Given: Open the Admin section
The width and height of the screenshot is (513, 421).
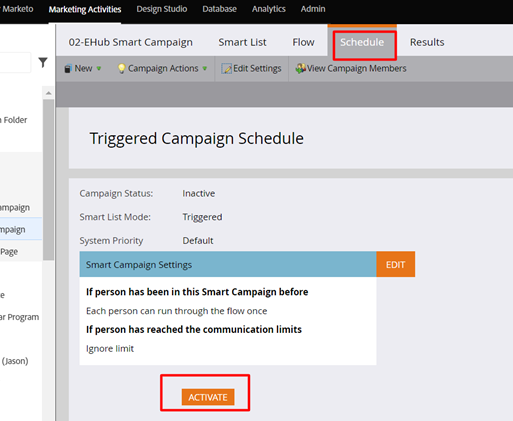Looking at the screenshot, I should (313, 9).
